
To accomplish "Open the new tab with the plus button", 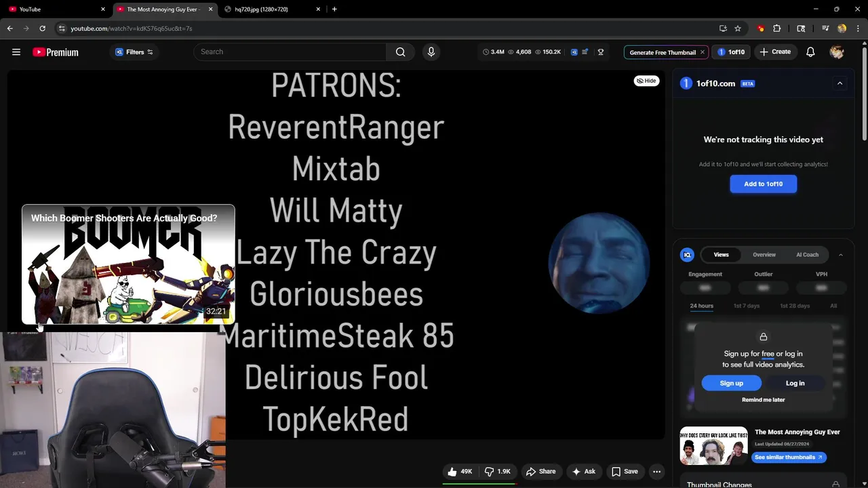I will [x=334, y=9].
